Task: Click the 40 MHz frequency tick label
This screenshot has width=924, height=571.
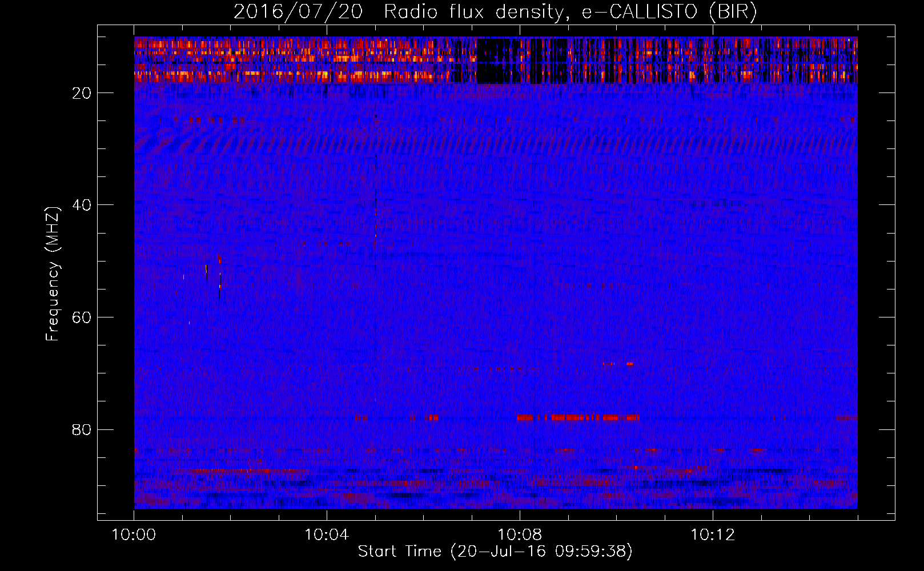Action: 82,205
